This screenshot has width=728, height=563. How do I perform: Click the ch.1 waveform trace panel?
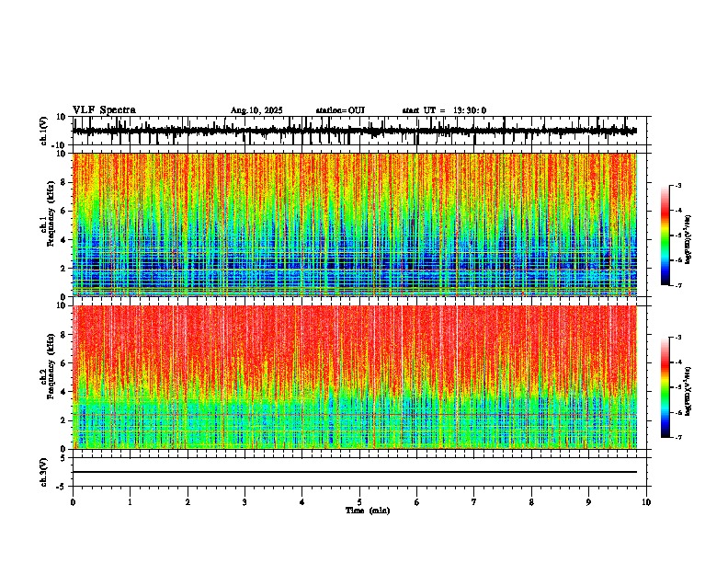[359, 131]
